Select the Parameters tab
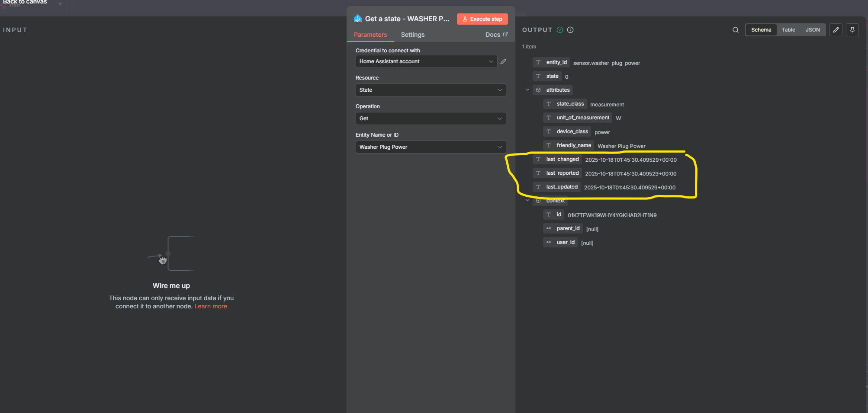This screenshot has height=413, width=868. [370, 35]
